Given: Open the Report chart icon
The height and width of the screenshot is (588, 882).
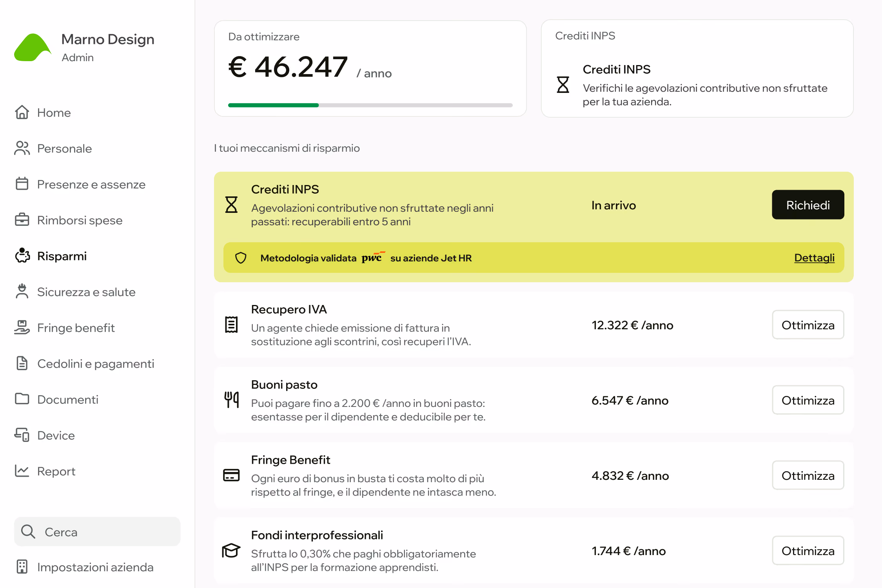Looking at the screenshot, I should coord(22,471).
